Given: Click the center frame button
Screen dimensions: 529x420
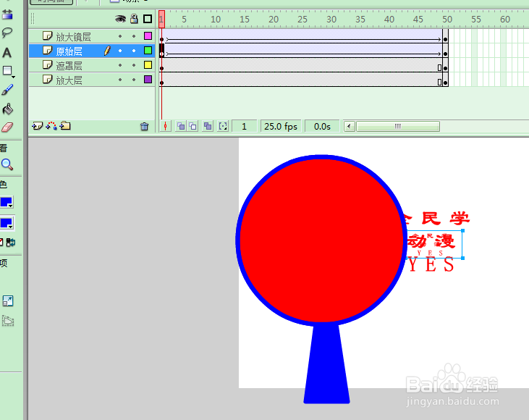Looking at the screenshot, I should tap(165, 127).
